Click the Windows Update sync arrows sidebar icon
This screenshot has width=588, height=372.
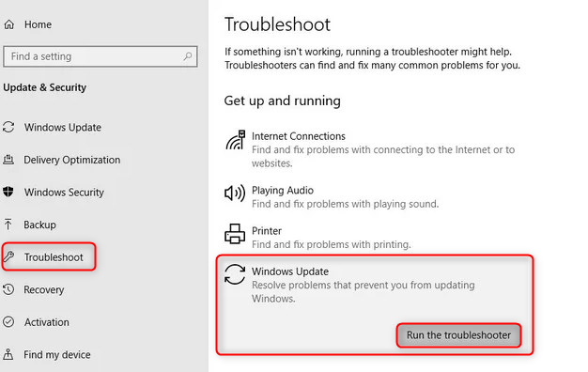click(8, 127)
